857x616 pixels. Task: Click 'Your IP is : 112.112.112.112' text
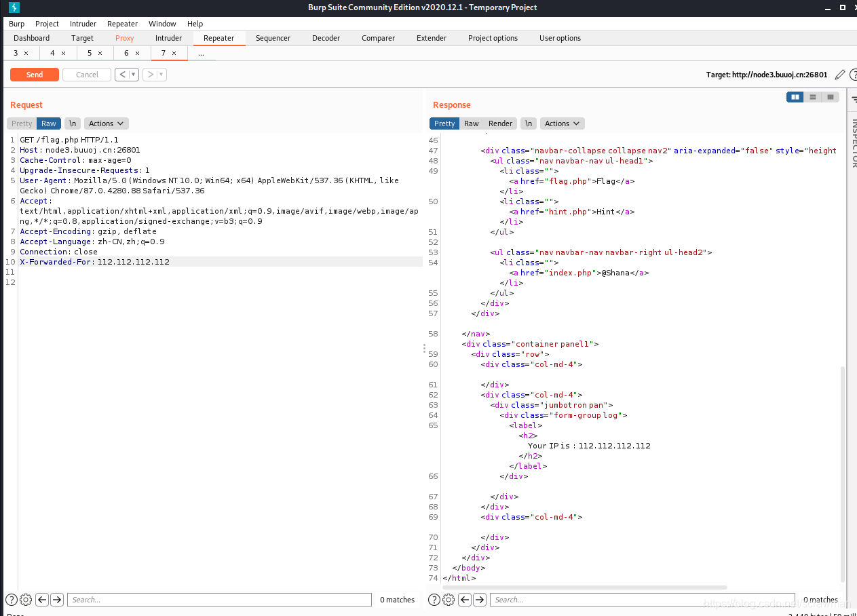point(589,446)
